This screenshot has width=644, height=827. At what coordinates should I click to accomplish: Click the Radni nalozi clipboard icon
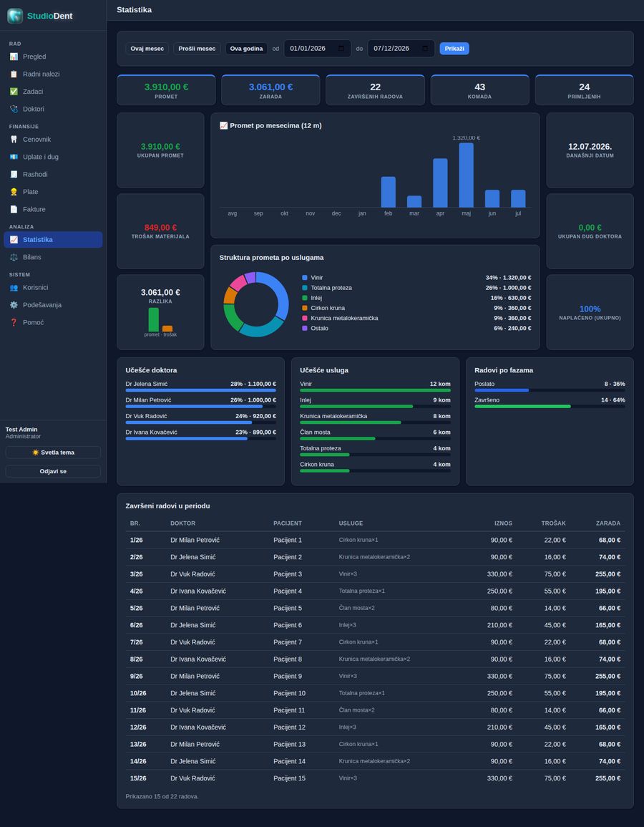pos(14,74)
